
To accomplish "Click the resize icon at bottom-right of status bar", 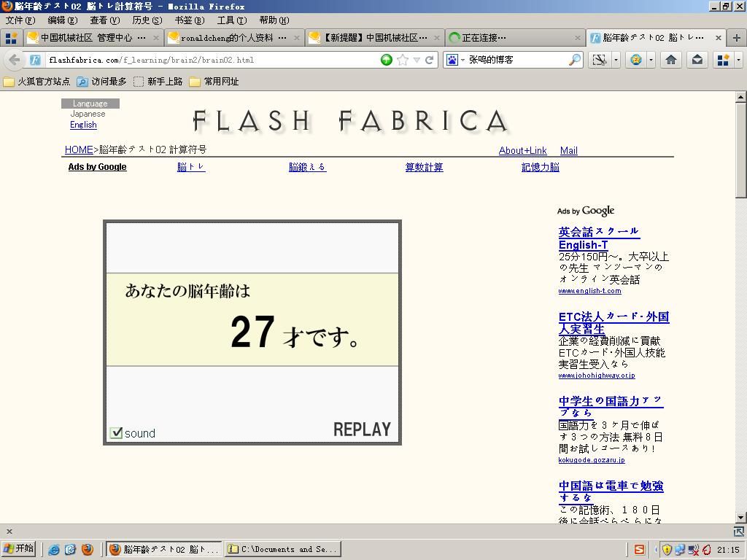I will 739,532.
